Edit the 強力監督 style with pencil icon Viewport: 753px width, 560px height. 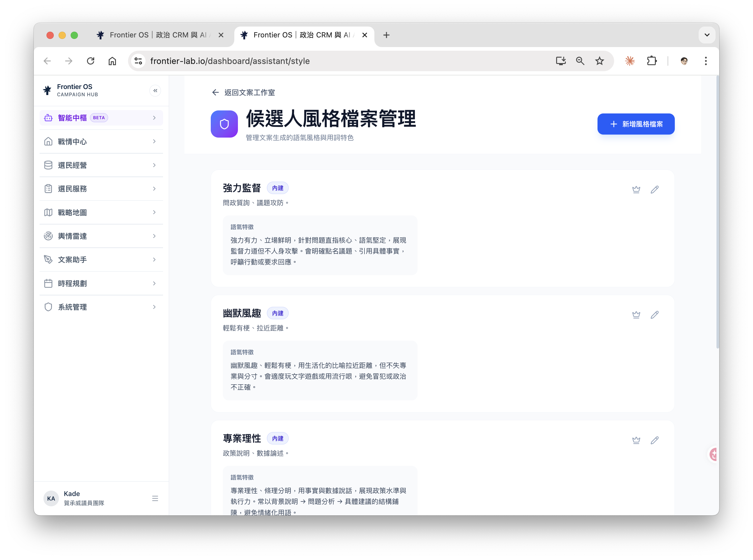click(654, 189)
